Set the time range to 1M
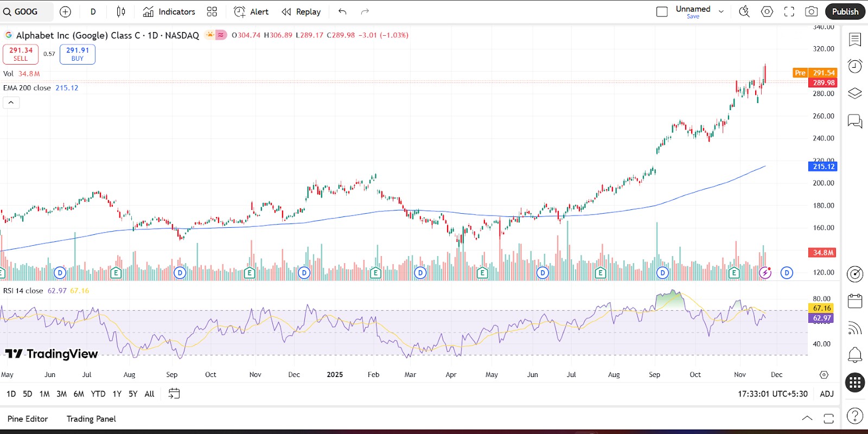868x434 pixels. point(44,394)
